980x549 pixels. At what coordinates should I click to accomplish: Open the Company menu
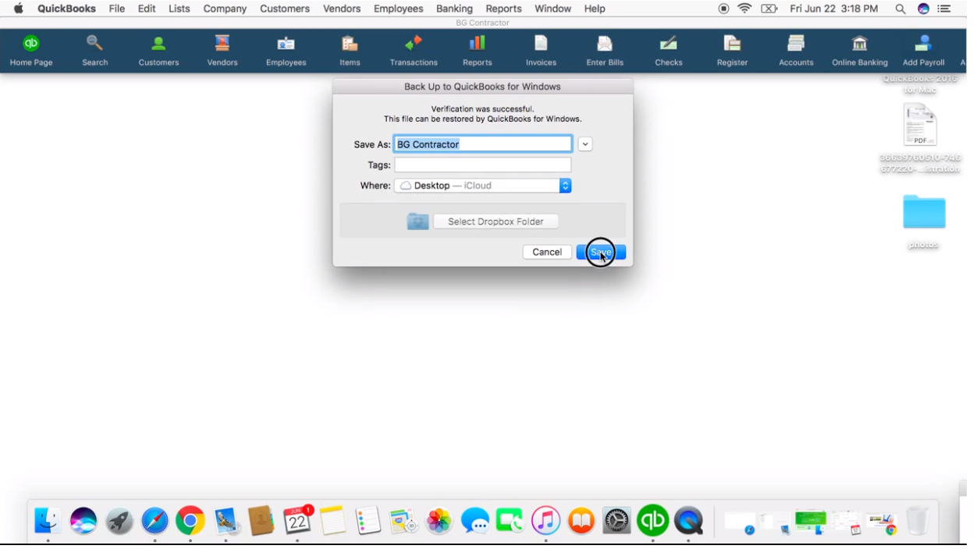(225, 9)
